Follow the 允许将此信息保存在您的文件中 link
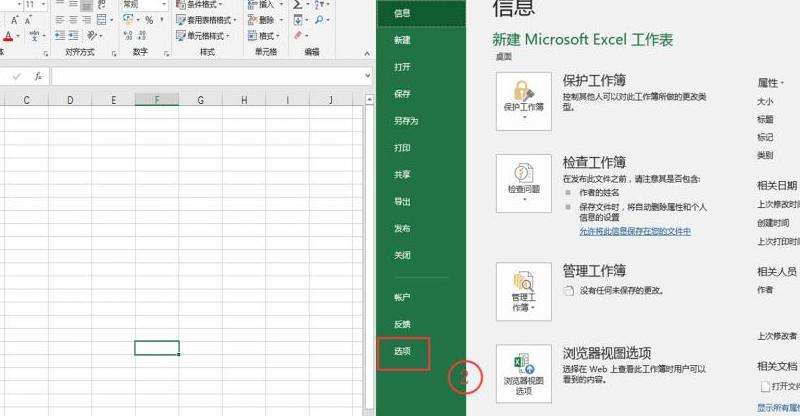 click(x=635, y=231)
